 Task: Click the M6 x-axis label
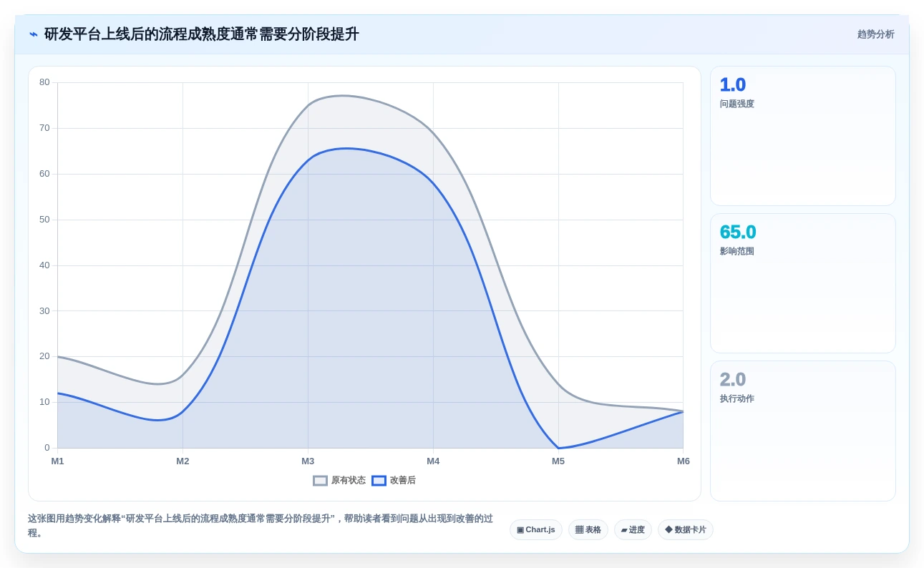click(x=684, y=461)
